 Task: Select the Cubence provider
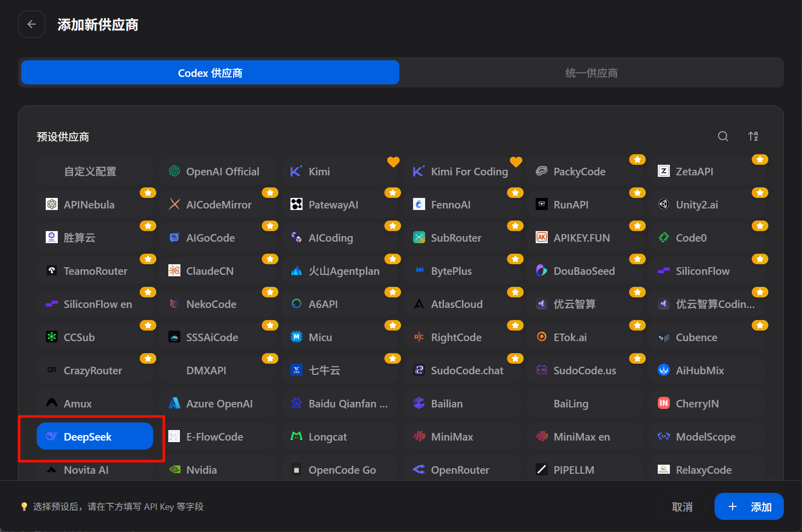pos(707,338)
